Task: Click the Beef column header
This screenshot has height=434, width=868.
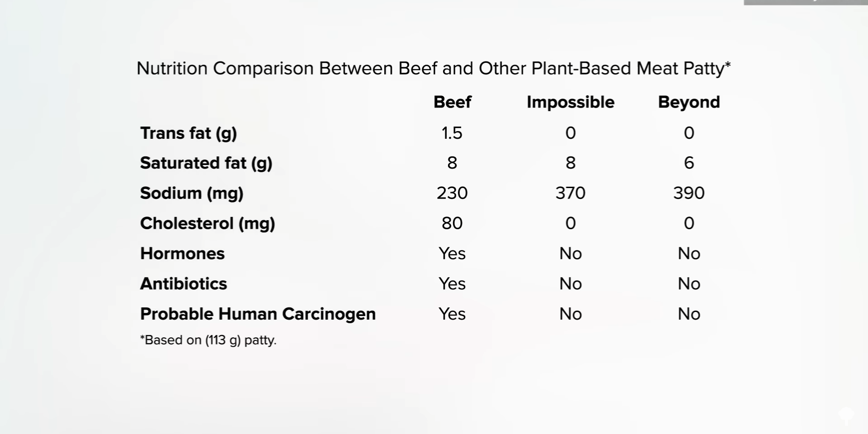Action: pos(452,102)
